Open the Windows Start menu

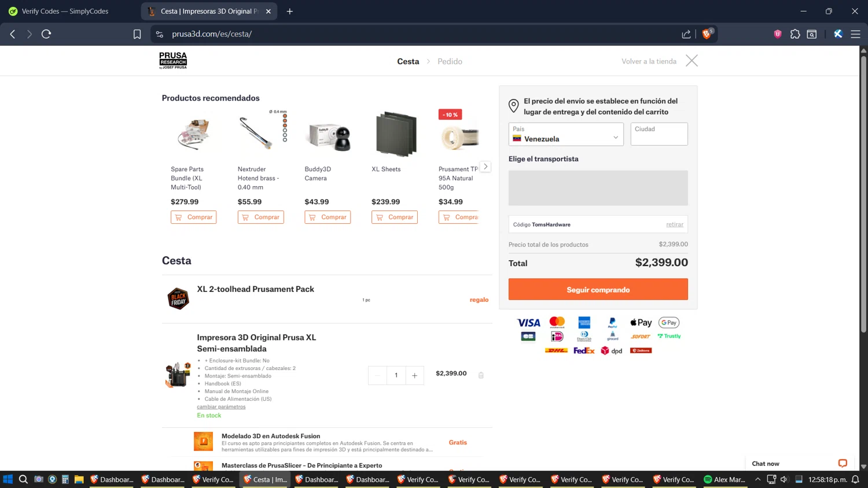point(8,479)
